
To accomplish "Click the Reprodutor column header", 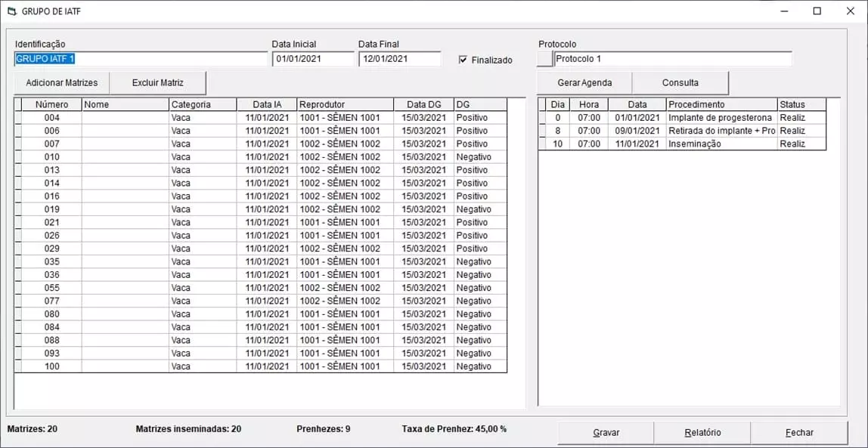I will pos(345,104).
